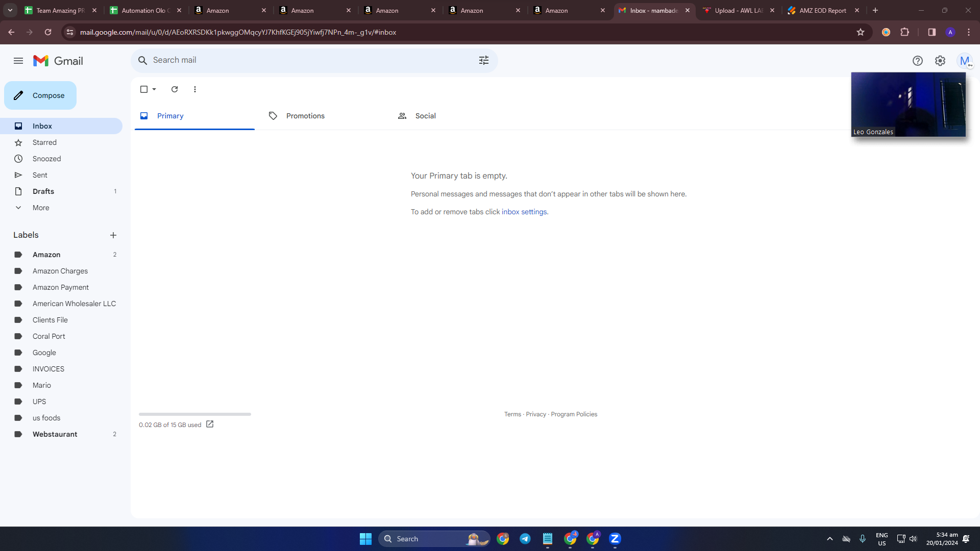Click the storage usage progress bar
The width and height of the screenshot is (980, 551).
tap(195, 414)
